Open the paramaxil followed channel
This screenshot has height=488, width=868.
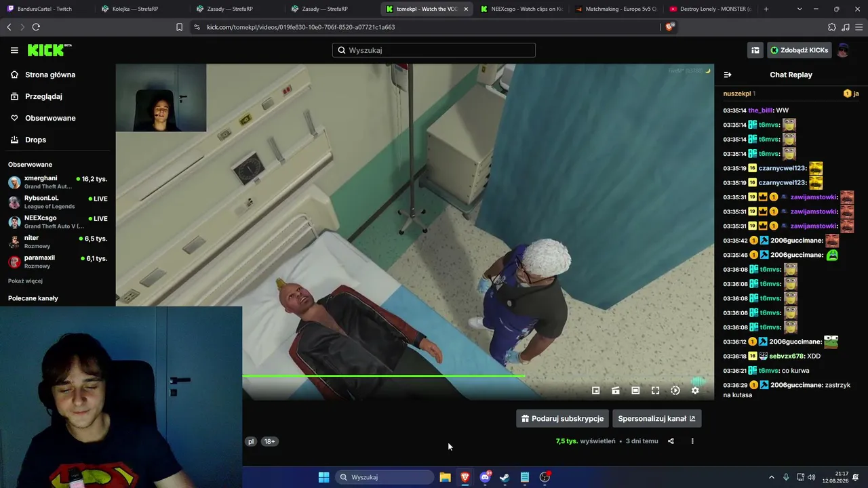pos(58,262)
